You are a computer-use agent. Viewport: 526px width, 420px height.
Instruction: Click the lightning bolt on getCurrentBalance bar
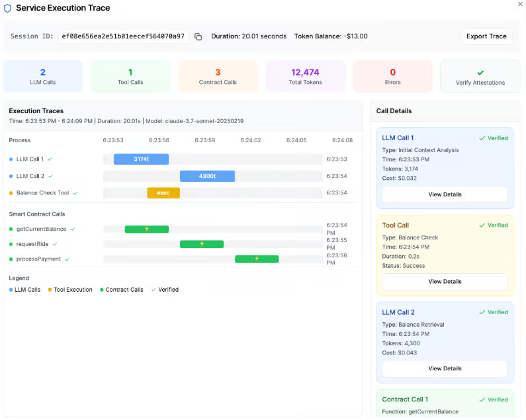pyautogui.click(x=147, y=229)
